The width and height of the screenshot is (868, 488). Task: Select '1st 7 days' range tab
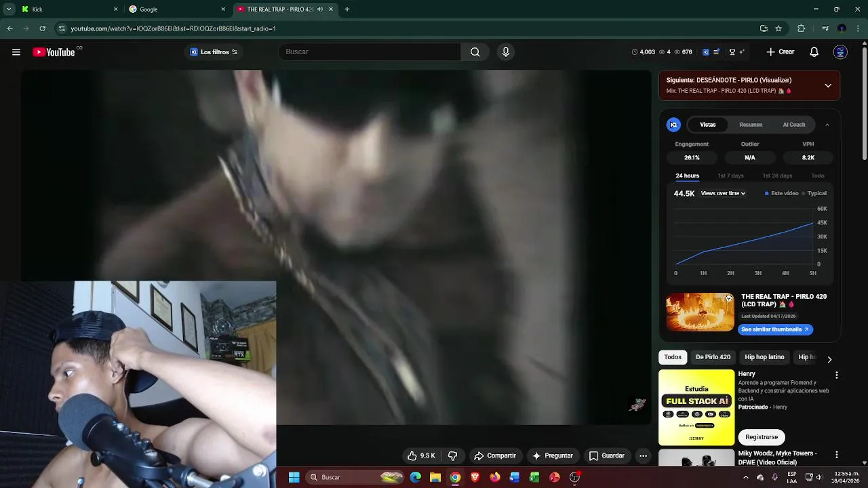731,176
